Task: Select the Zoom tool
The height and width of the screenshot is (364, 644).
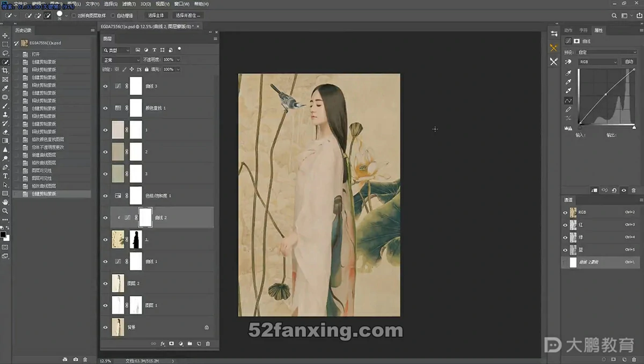Action: tap(5, 210)
